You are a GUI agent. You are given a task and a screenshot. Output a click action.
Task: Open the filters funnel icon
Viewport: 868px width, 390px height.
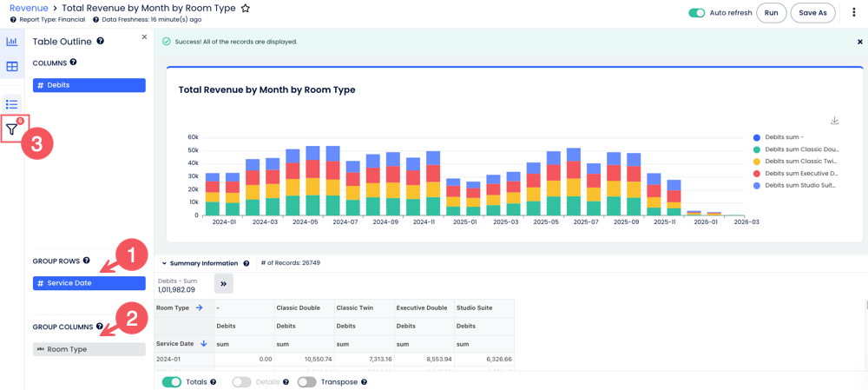click(x=12, y=129)
